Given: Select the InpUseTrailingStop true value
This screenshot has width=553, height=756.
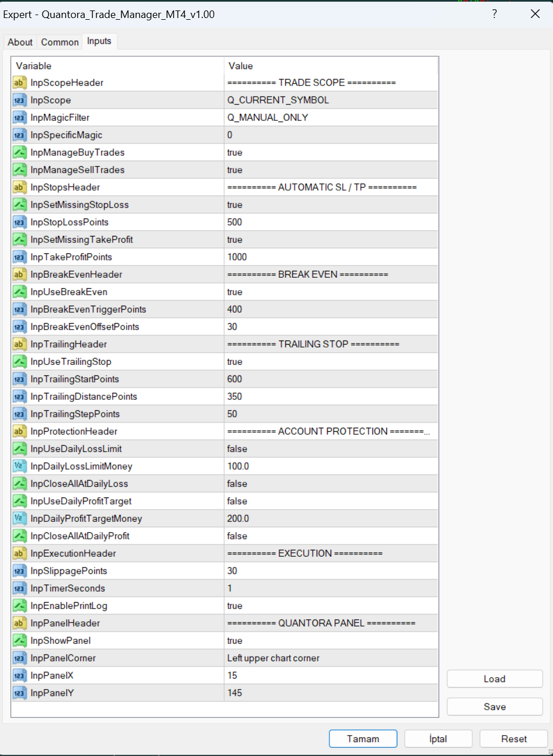Looking at the screenshot, I should (x=235, y=361).
